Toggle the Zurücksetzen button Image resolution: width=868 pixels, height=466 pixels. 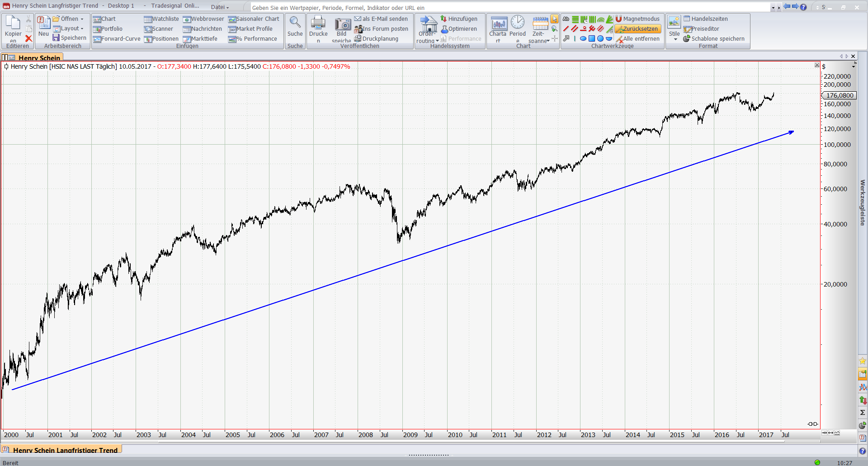637,29
